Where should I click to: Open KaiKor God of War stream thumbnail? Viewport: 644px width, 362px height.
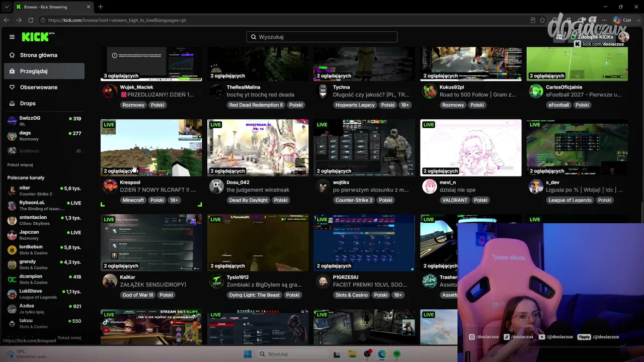pos(151,243)
